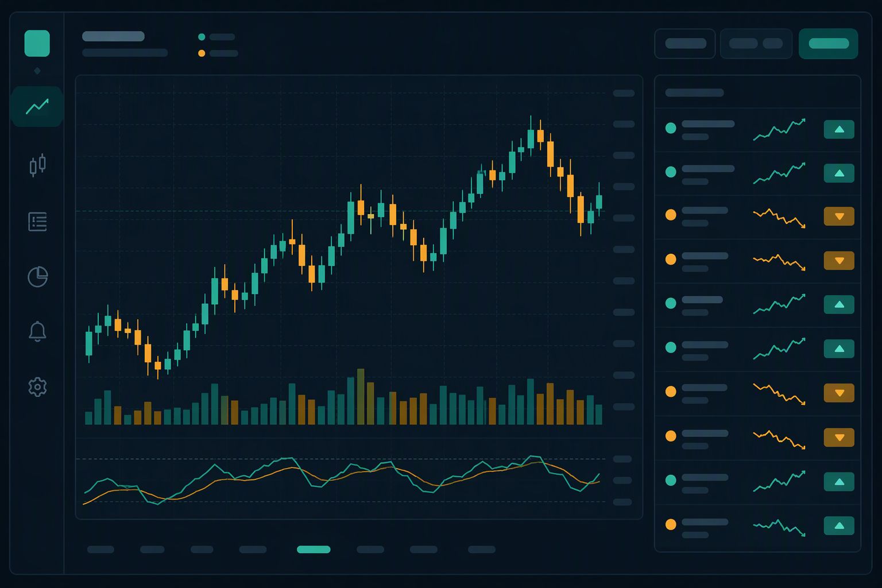Toggle the orange series legend dot
The image size is (882, 588).
click(202, 53)
